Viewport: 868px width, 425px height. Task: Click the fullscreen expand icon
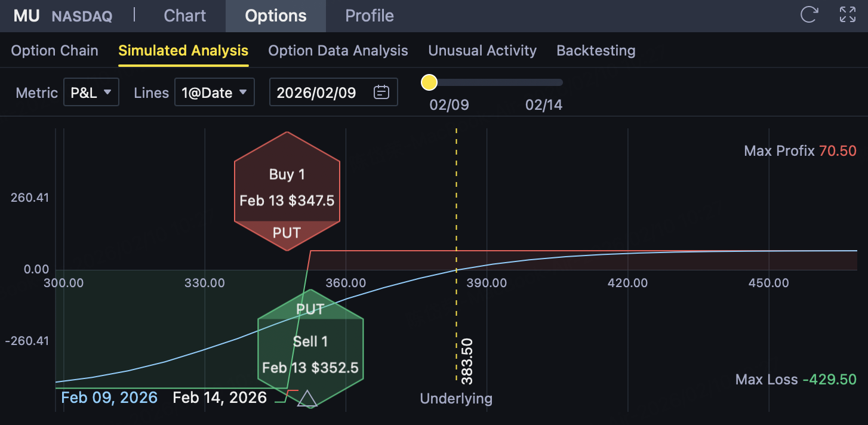coord(848,15)
